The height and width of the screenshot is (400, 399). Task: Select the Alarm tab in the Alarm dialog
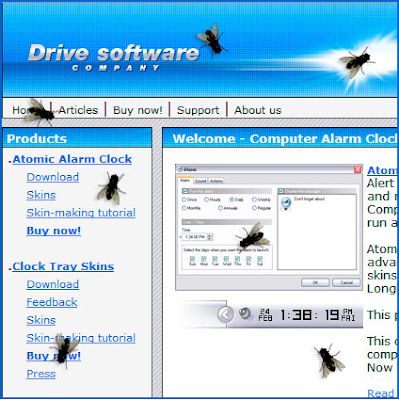coord(185,180)
